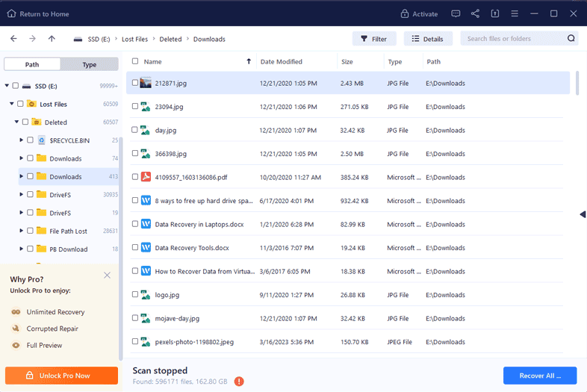Switch to the Type tab
Viewport: 587px width, 392px height.
point(90,64)
